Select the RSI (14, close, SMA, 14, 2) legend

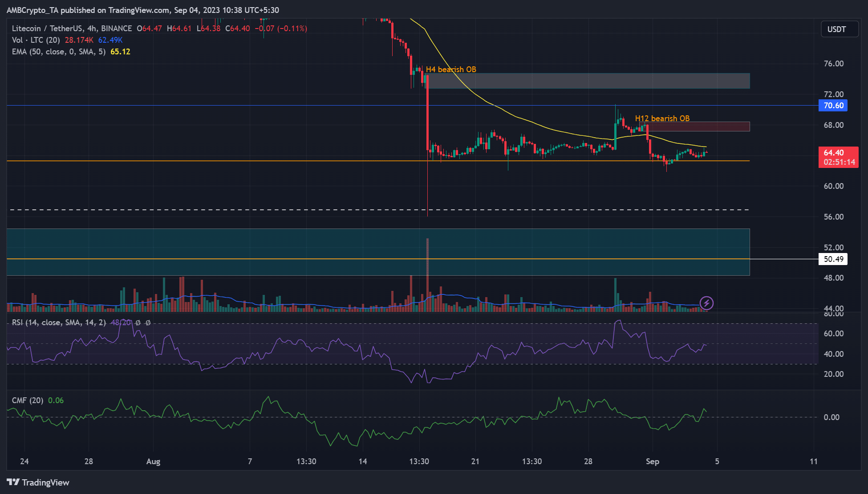tap(59, 323)
